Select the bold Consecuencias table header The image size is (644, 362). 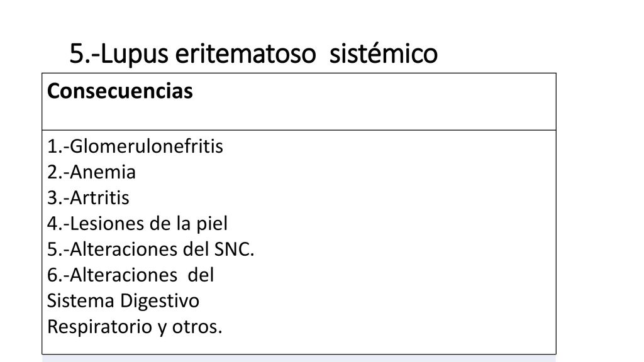click(x=120, y=91)
